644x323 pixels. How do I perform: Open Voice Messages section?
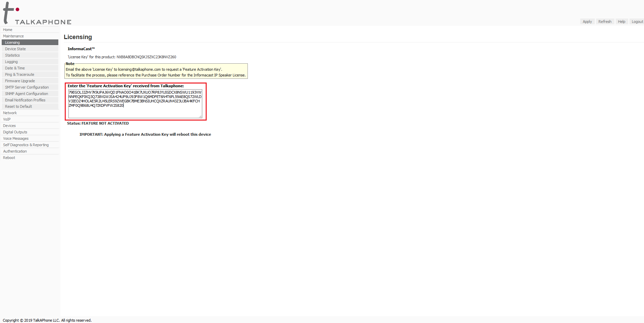tap(30, 138)
